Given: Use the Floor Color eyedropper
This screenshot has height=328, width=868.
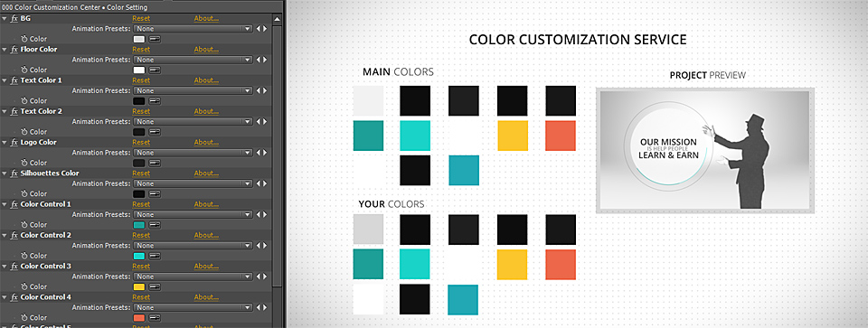Looking at the screenshot, I should click(x=155, y=70).
